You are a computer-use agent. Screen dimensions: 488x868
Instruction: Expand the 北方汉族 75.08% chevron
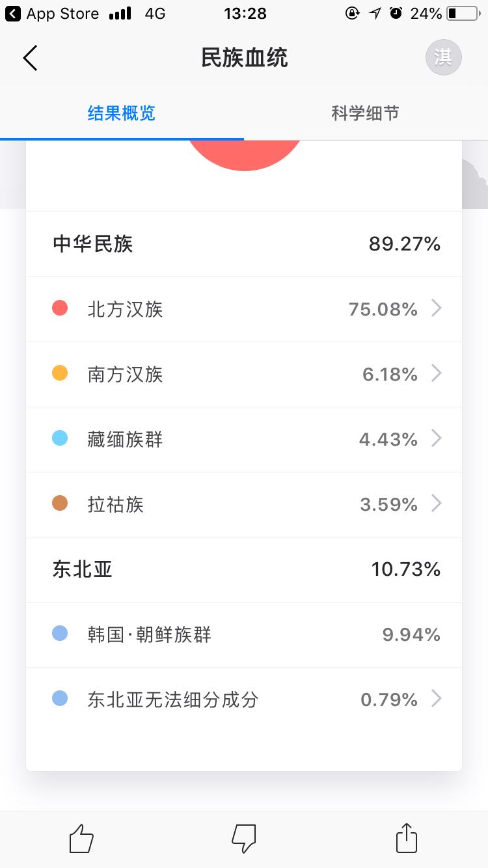(x=437, y=308)
